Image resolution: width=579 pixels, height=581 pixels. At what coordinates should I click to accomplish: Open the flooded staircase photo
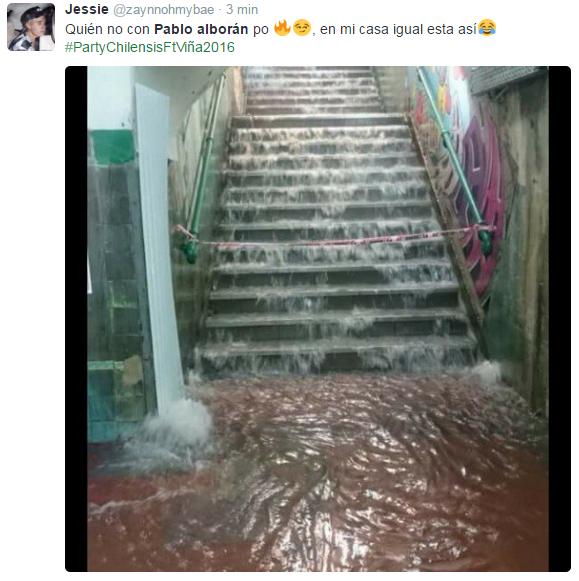coord(318,319)
